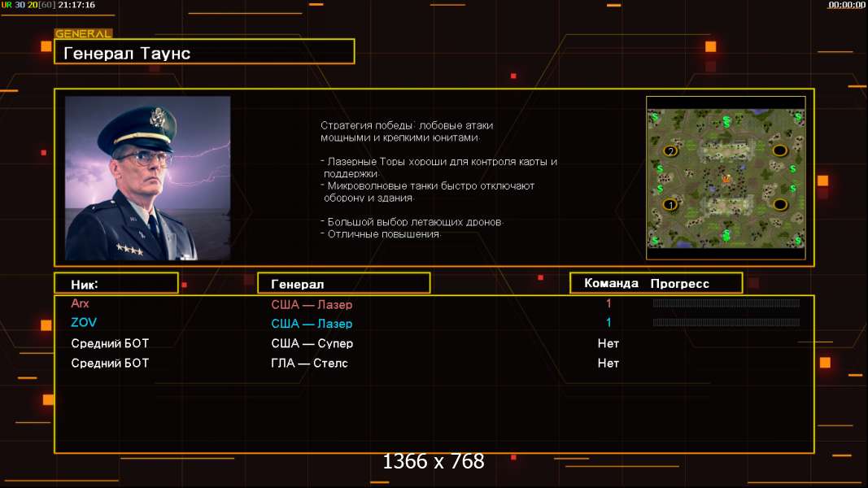
Task: Select 'Средний БОТ' in the США — Супер row
Action: point(110,343)
